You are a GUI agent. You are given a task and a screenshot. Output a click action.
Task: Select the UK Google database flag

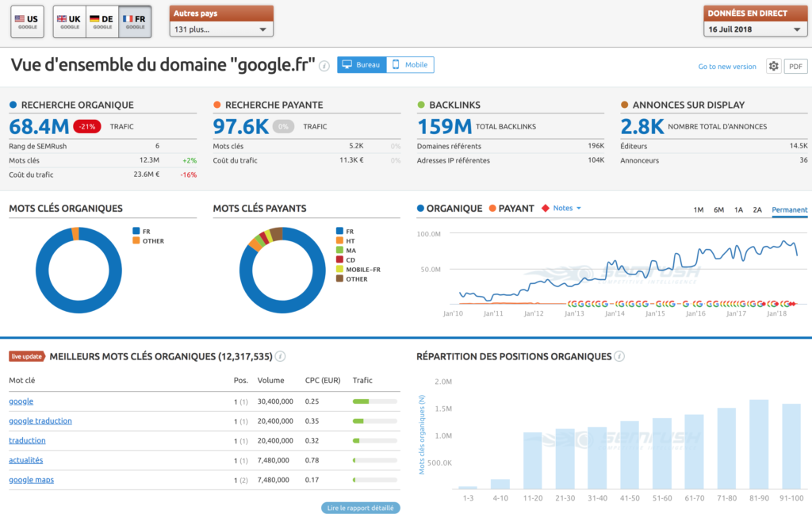pyautogui.click(x=69, y=21)
